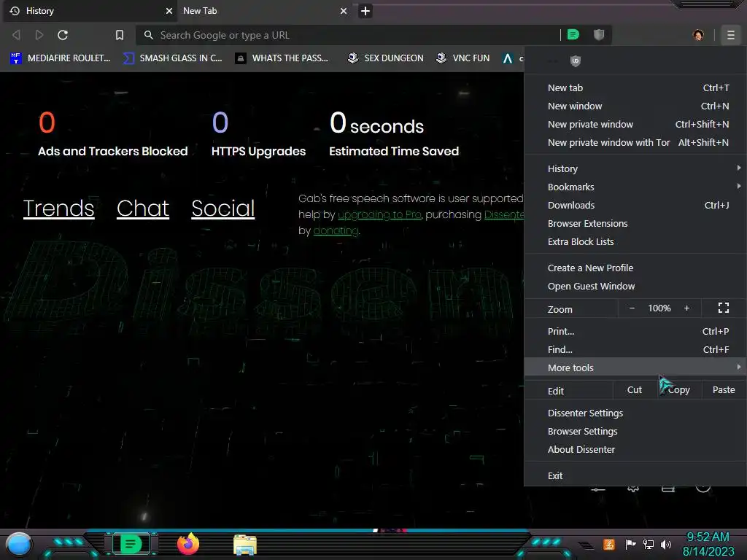Open MEDIAFIRE ROULET... bookmark
Screen dimensions: 747x560
(x=61, y=58)
